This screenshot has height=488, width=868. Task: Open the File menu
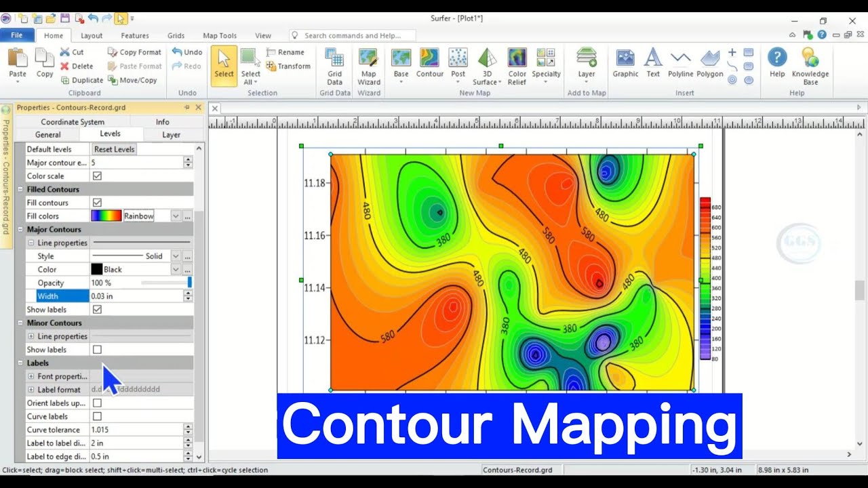pos(17,35)
